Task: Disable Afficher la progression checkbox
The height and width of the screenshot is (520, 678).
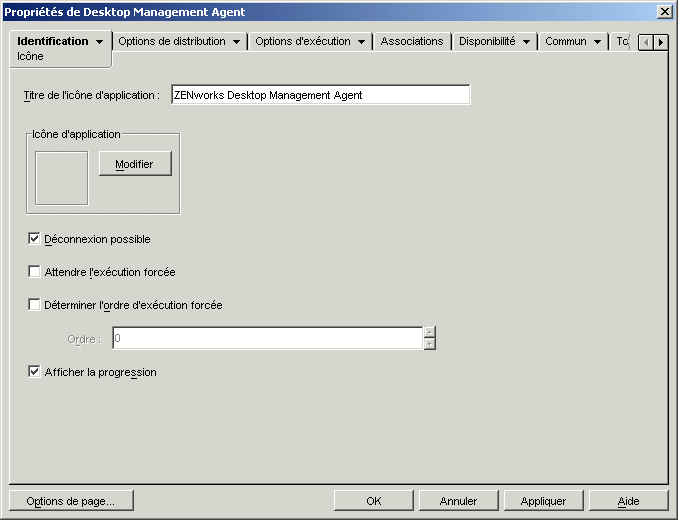Action: coord(34,371)
